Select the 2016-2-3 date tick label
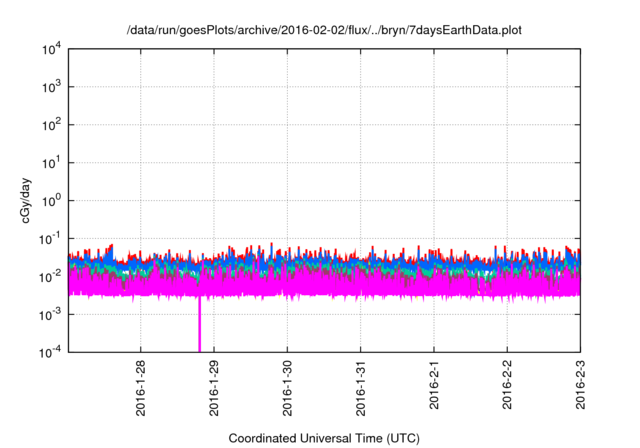This screenshot has height=448, width=640. (x=580, y=385)
